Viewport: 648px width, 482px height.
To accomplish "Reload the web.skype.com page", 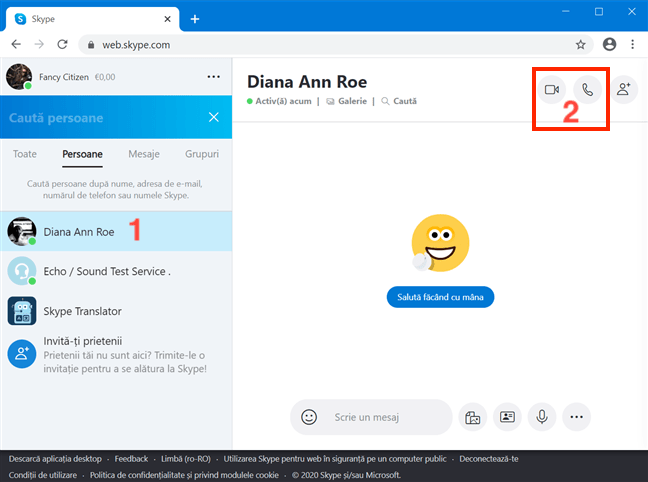I will point(62,44).
